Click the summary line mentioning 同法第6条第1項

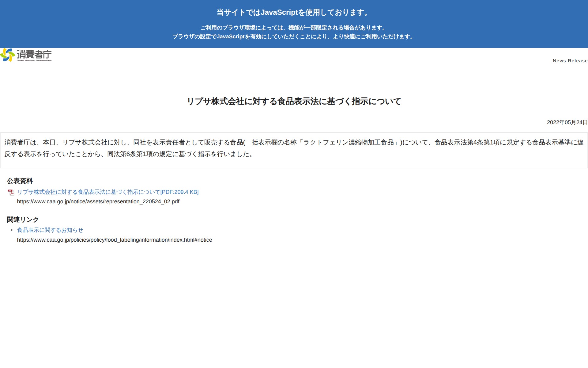pos(129,154)
